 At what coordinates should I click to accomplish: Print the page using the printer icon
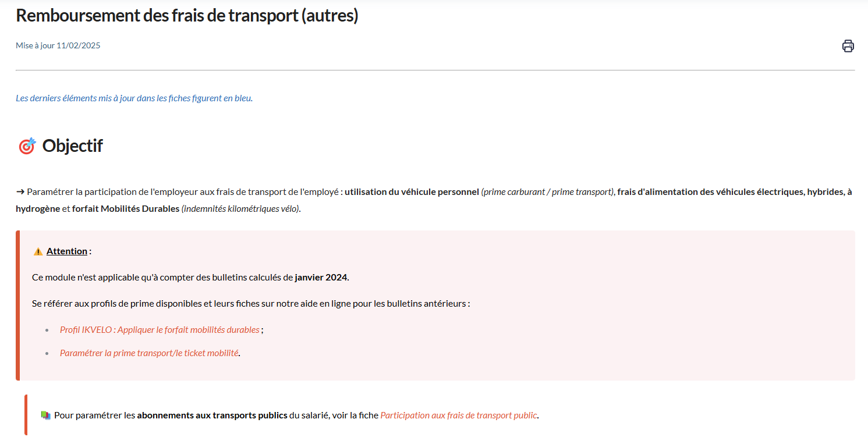(x=848, y=46)
